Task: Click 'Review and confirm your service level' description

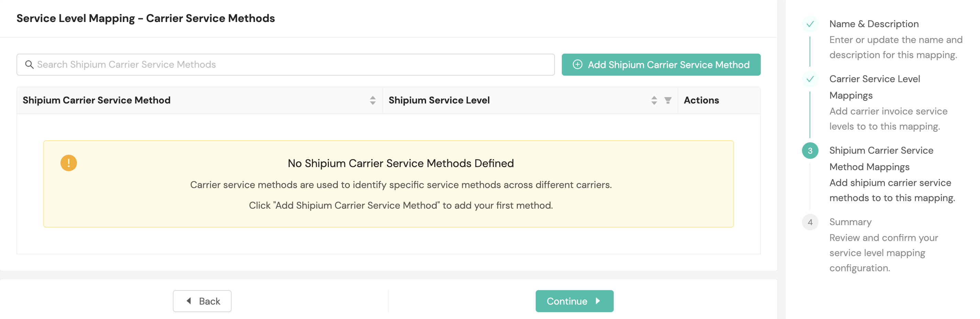Action: pos(883,253)
